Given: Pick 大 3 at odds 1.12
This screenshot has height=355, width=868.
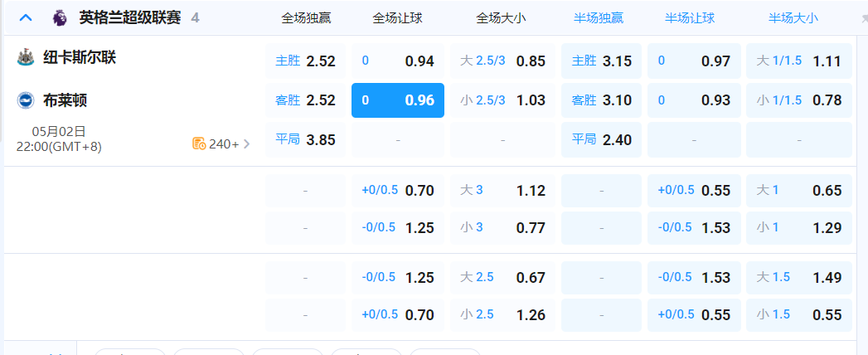Looking at the screenshot, I should (502, 191).
